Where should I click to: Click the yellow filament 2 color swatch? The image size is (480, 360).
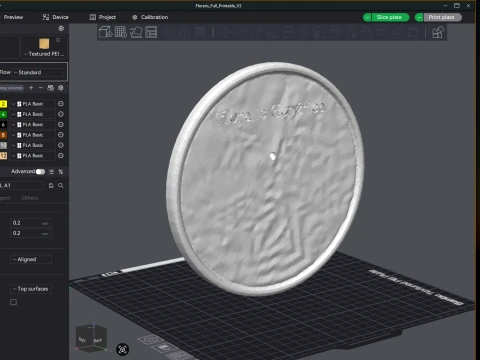point(3,104)
